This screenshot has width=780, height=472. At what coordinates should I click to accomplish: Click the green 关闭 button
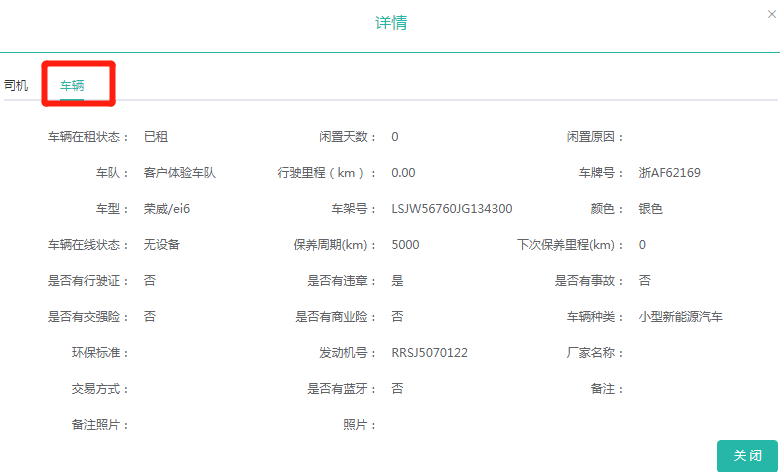[747, 455]
